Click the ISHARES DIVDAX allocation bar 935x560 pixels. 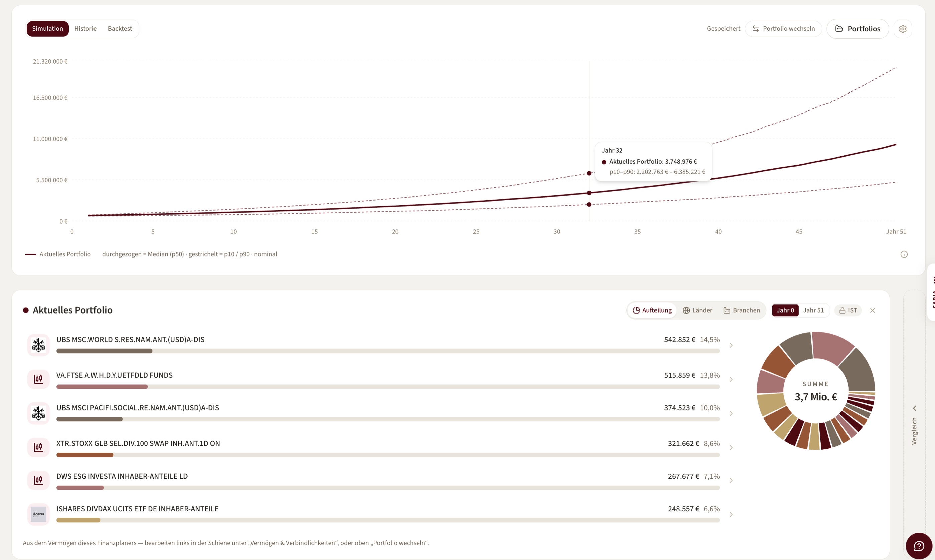coord(388,520)
